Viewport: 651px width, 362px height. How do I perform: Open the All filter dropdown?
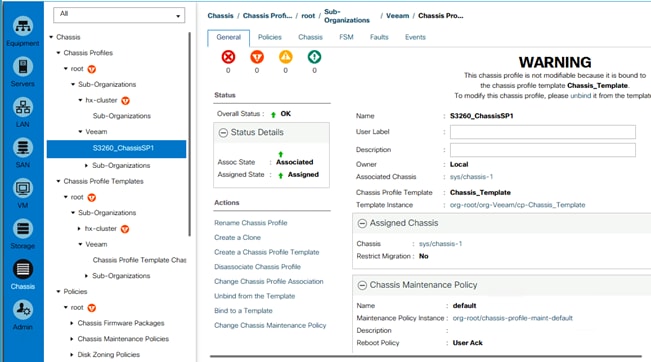pyautogui.click(x=119, y=15)
